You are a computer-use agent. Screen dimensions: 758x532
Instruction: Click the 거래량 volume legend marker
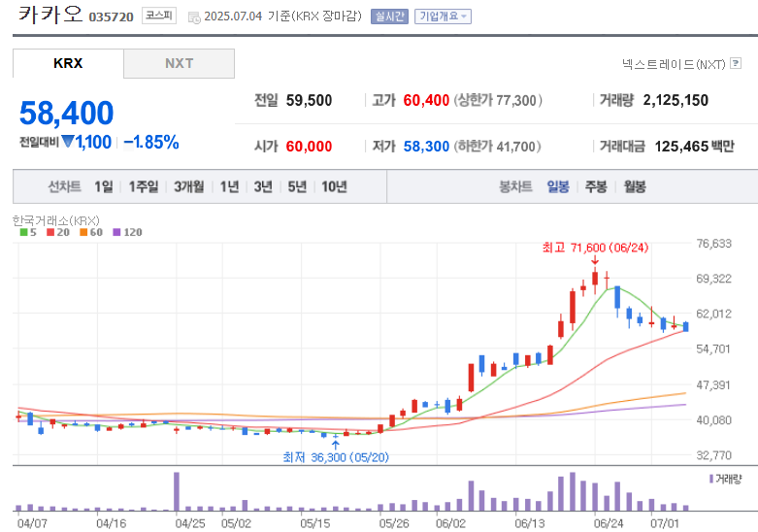tap(711, 479)
